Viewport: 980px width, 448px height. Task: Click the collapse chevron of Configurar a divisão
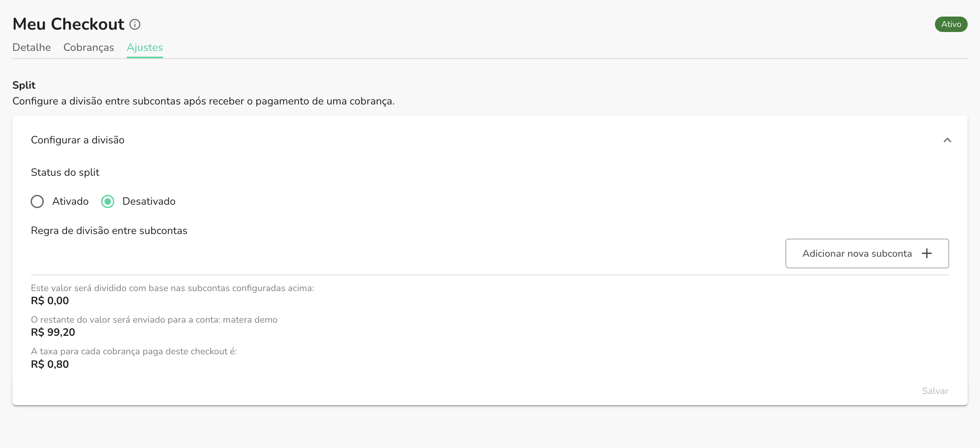click(948, 140)
